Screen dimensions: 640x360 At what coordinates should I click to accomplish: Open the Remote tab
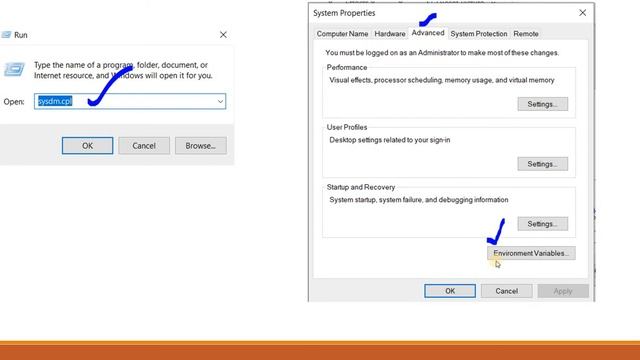tap(526, 34)
